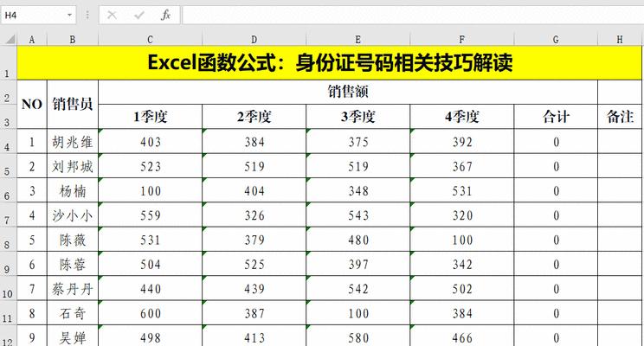Click cell with value 559
Viewport: 644px width, 346px height.
(150, 215)
